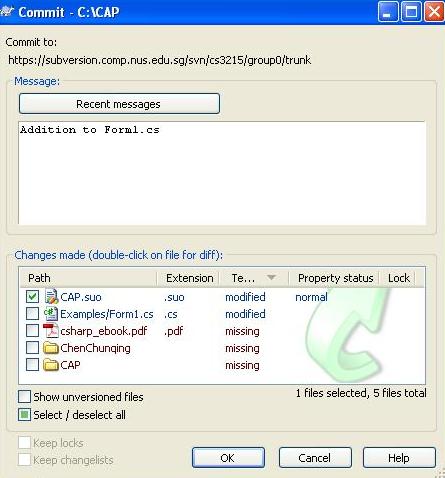The image size is (445, 478).
Task: Open Recent messages
Action: (x=119, y=104)
